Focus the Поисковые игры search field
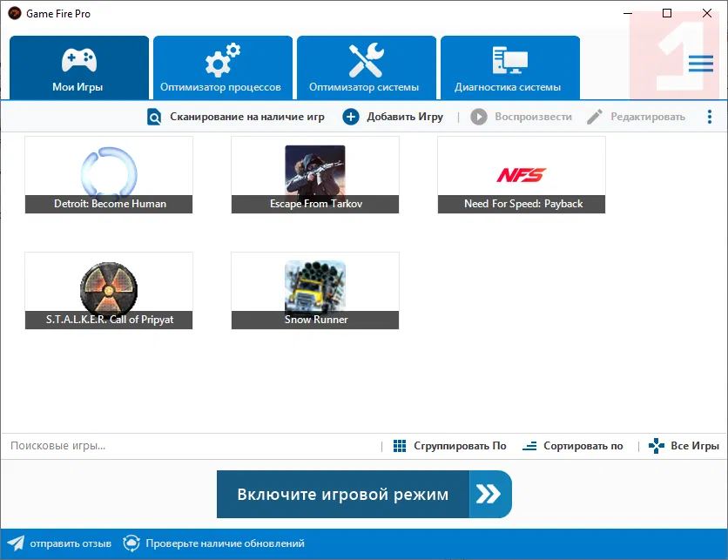 tap(191, 446)
